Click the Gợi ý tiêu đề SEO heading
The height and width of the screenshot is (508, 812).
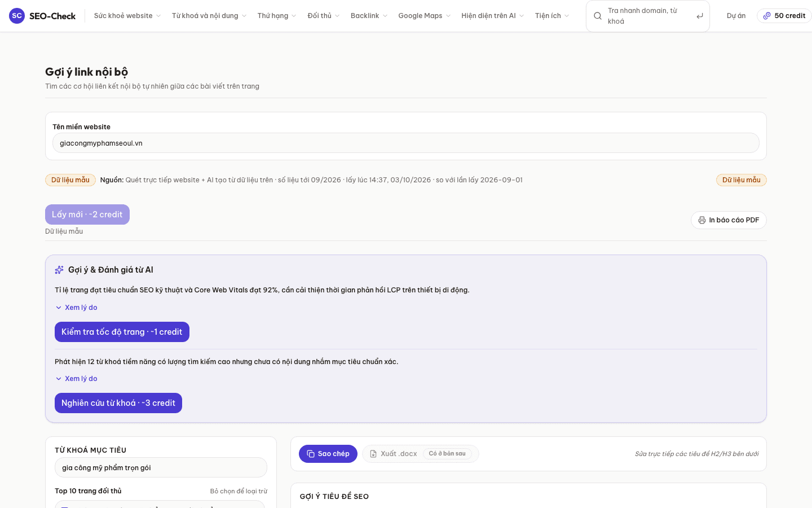pyautogui.click(x=334, y=497)
